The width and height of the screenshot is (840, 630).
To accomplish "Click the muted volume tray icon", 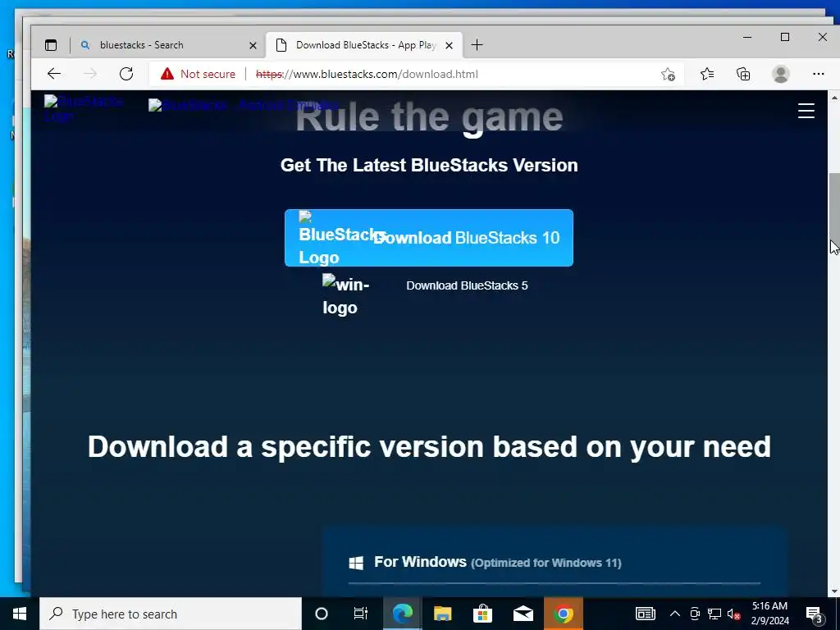I will [733, 614].
